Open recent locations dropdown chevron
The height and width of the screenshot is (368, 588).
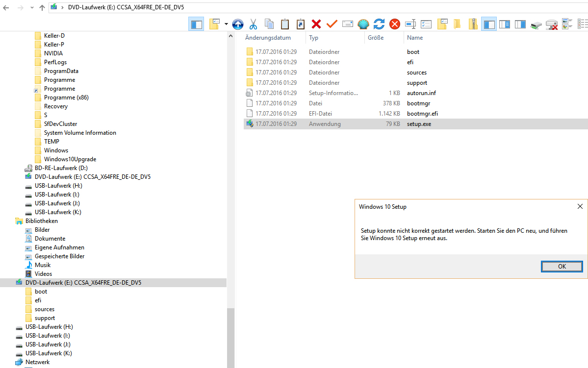32,7
